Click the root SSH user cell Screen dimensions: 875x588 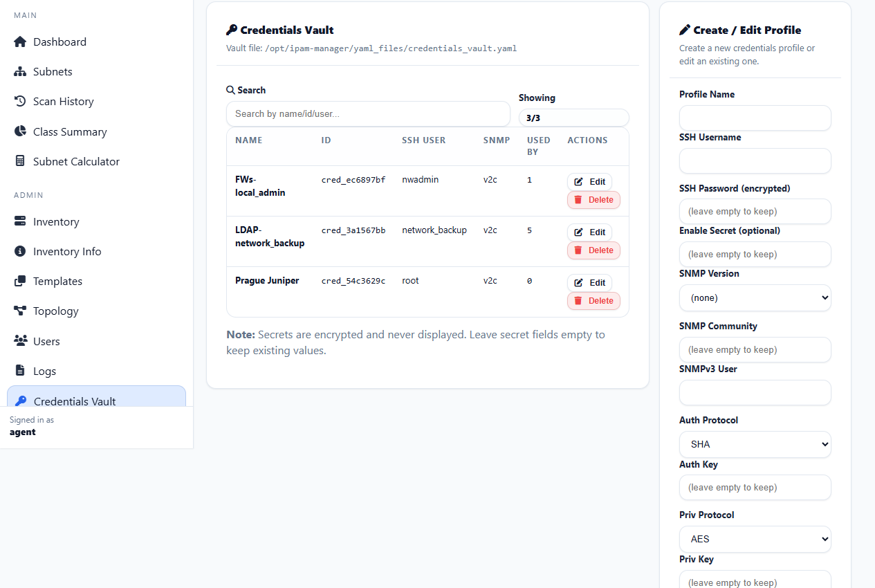pos(410,281)
